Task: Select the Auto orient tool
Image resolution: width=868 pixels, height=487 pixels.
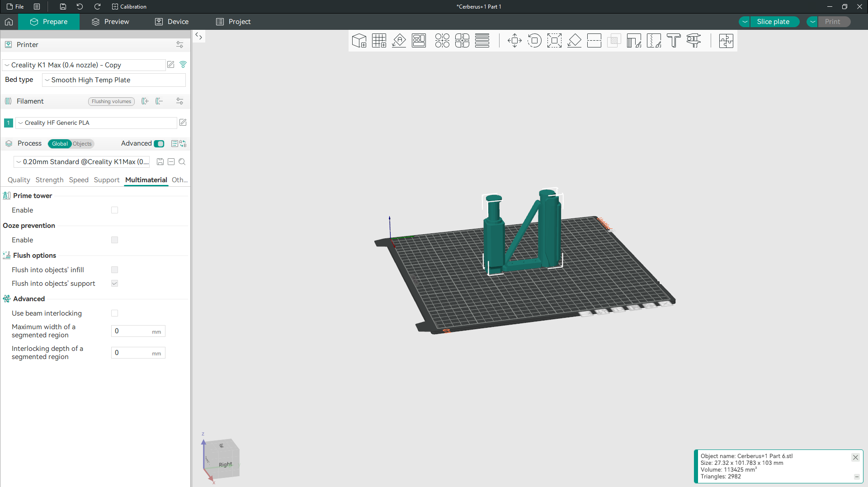Action: point(399,41)
